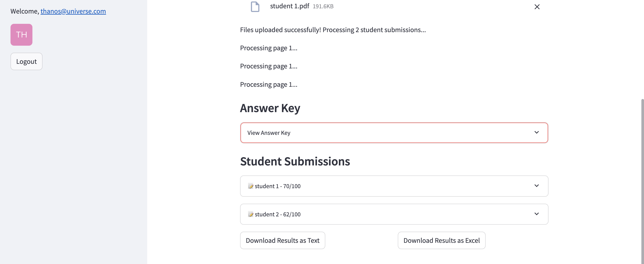The image size is (644, 264).
Task: Expand the View Answer Key panel
Action: 394,133
